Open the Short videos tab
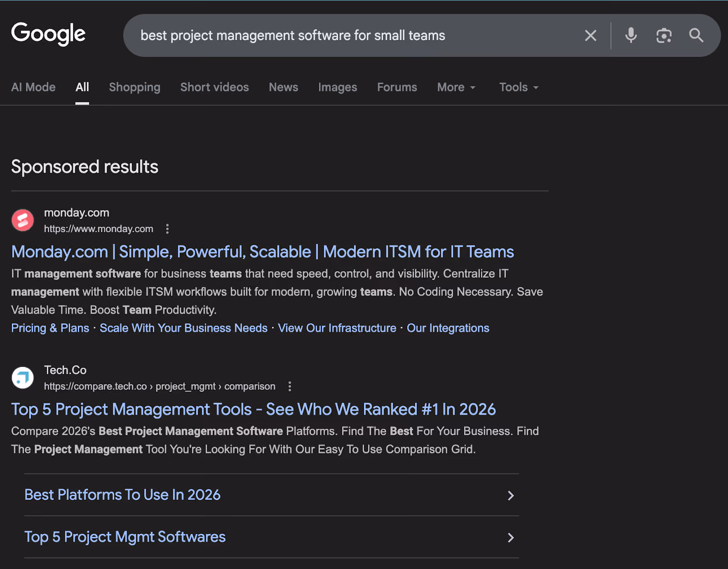The height and width of the screenshot is (569, 728). pos(215,87)
